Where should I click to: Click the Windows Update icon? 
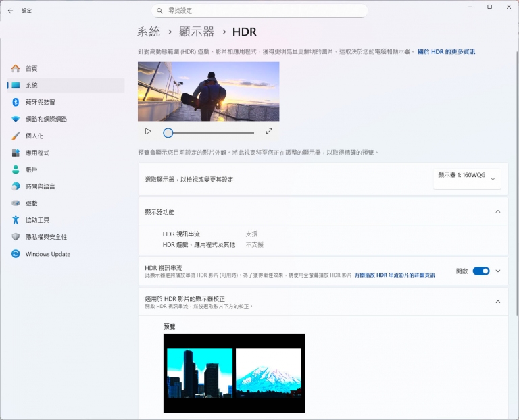tap(16, 254)
